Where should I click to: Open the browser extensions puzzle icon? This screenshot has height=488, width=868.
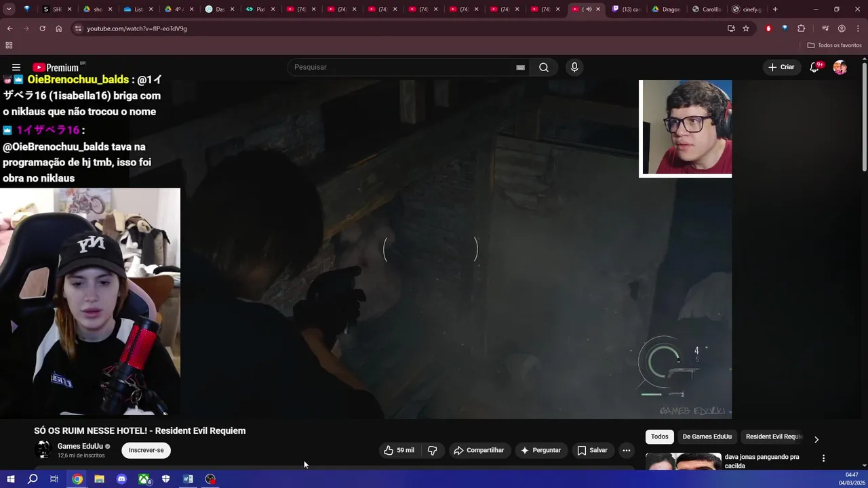coord(802,28)
